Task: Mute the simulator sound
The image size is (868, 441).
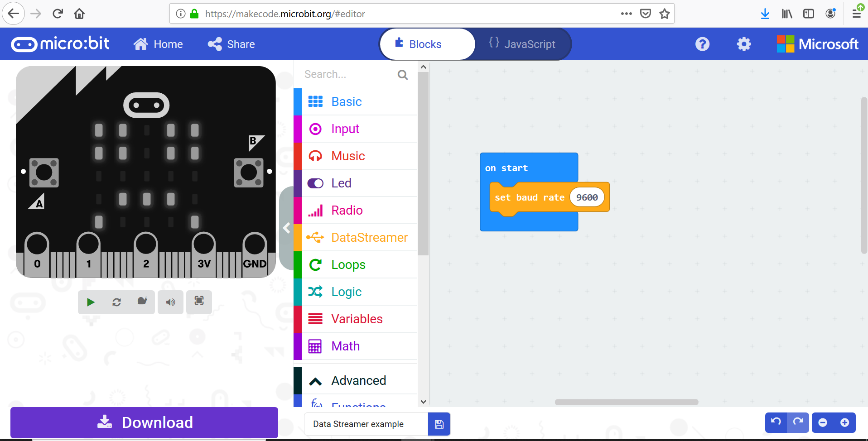Action: point(170,302)
